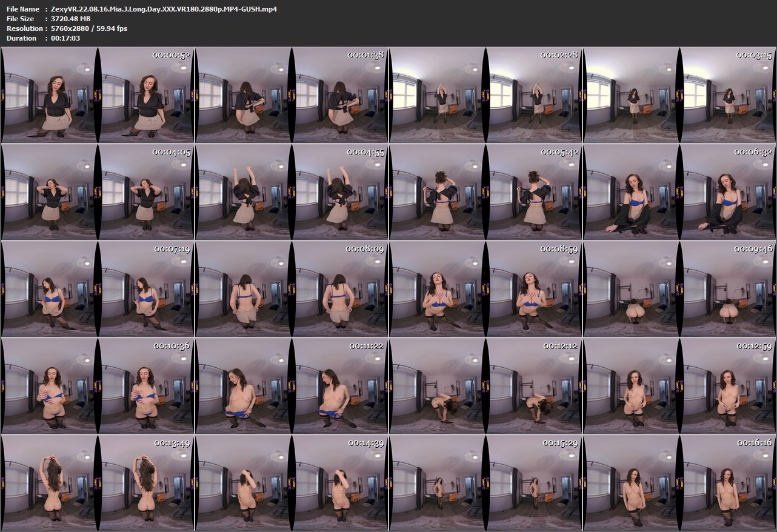Screen dimensions: 777x532
Task: Click the file name ending in GUSH.mp4
Action: [x=164, y=9]
